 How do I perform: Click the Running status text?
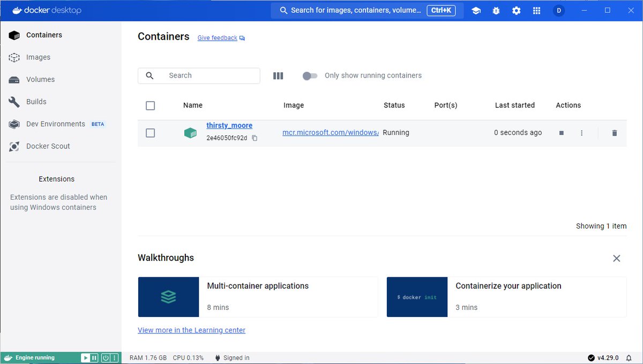point(396,133)
